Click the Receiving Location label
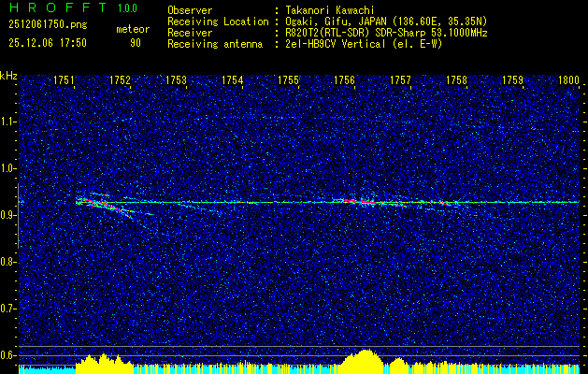 click(218, 22)
